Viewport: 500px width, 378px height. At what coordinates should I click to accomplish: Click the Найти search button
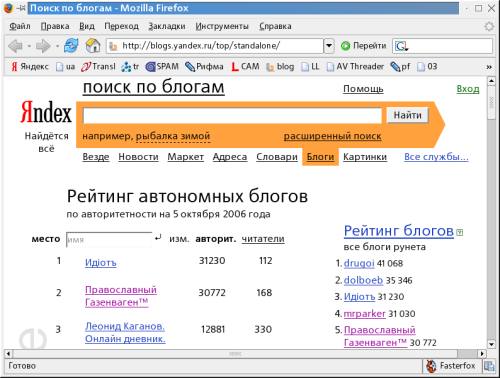coord(407,115)
